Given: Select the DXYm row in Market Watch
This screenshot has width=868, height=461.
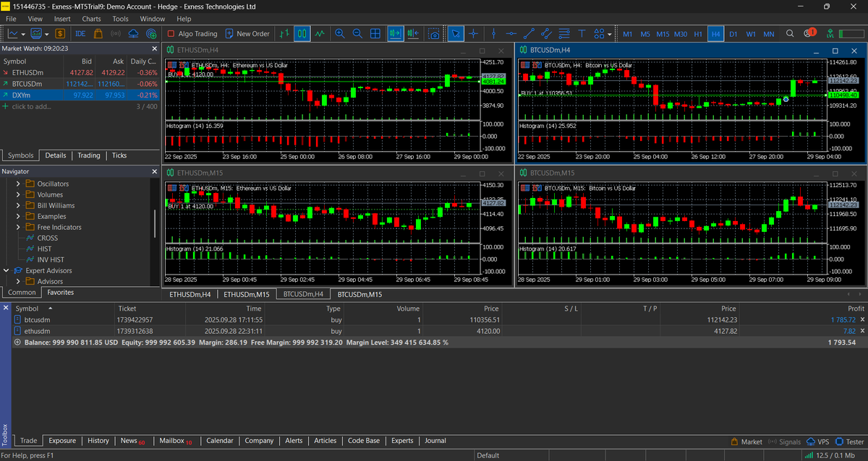Looking at the screenshot, I should [x=80, y=95].
